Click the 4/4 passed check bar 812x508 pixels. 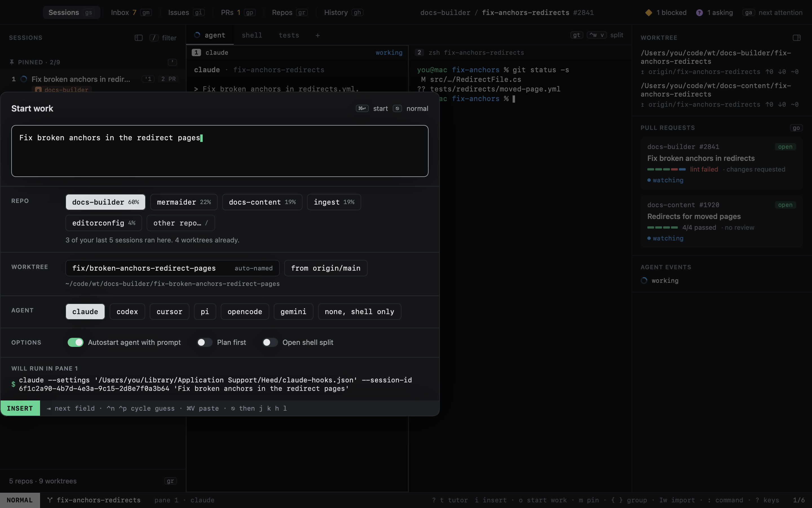point(662,227)
